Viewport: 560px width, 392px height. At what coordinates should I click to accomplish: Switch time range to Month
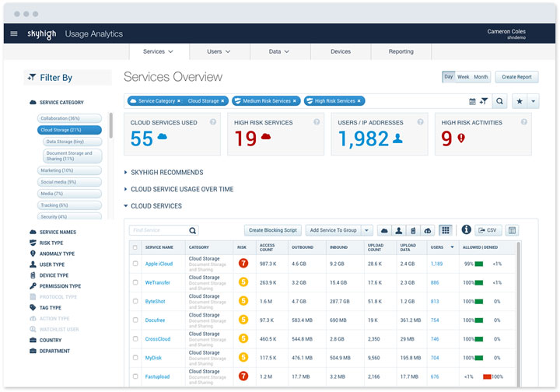[x=481, y=77]
